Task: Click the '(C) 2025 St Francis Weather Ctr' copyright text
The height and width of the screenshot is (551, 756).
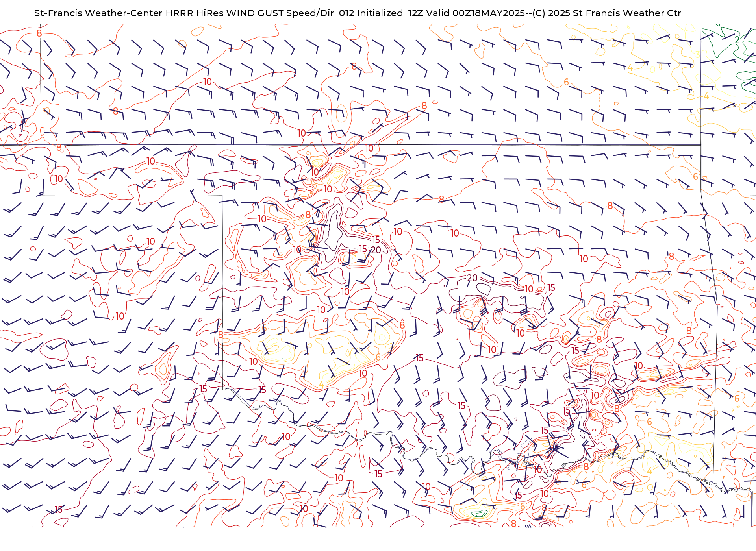Action: pyautogui.click(x=607, y=13)
